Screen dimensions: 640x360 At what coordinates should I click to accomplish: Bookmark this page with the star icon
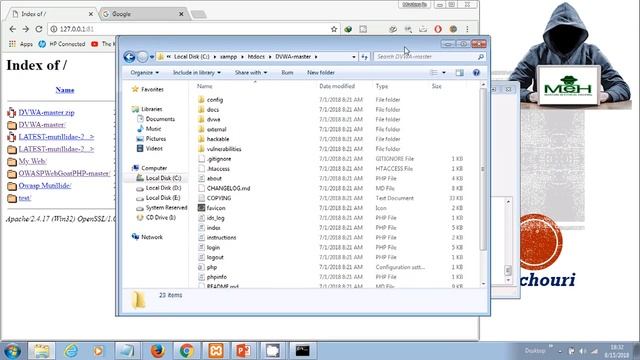click(334, 29)
